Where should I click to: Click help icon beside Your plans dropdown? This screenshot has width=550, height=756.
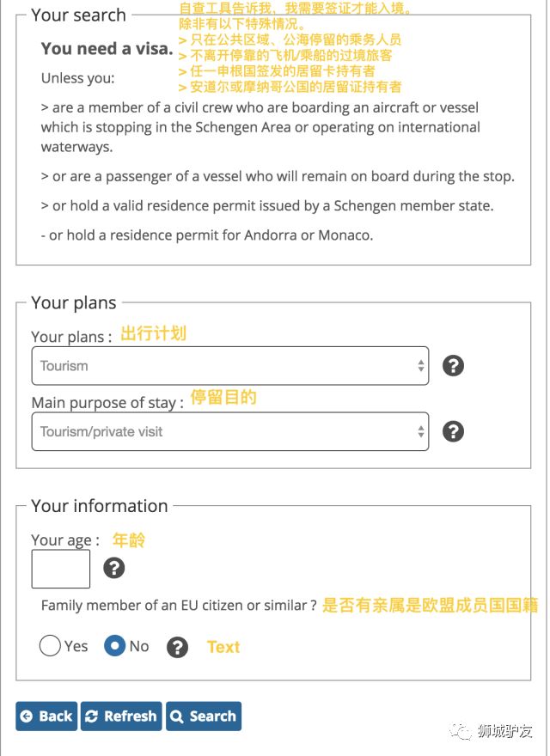(x=453, y=365)
